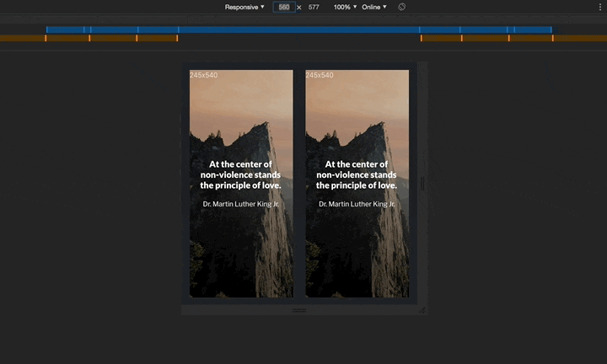This screenshot has height=364, width=607.
Task: Click the quote text in the right card
Action: coord(357,174)
